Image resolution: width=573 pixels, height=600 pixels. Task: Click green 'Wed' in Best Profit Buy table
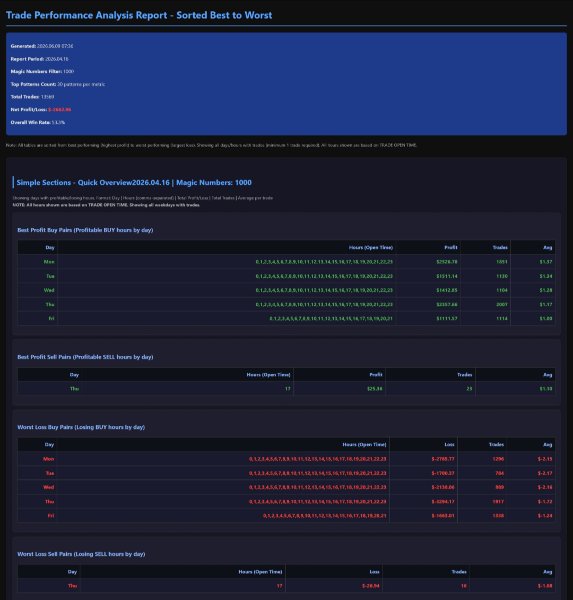point(49,290)
